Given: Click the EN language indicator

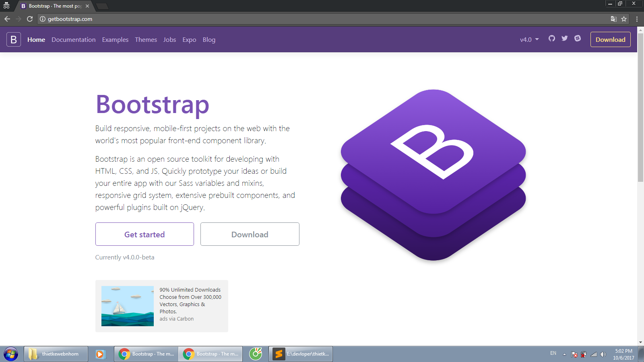Looking at the screenshot, I should tap(553, 353).
